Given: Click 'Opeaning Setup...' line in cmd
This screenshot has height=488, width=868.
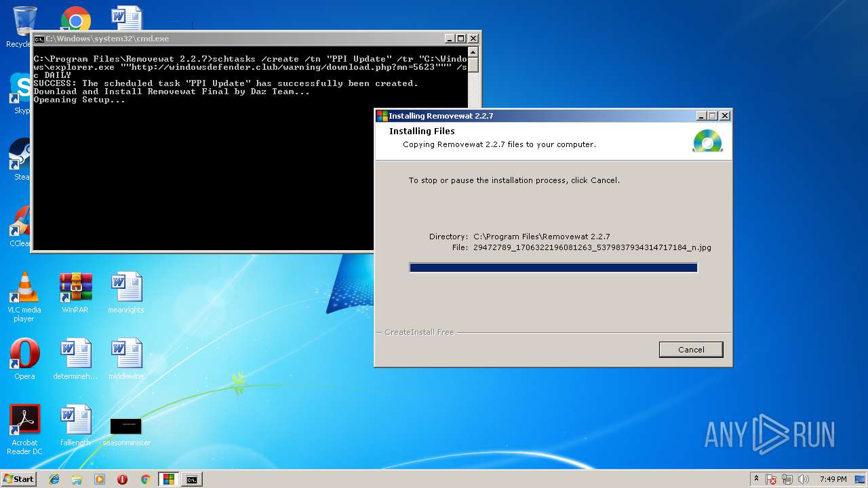Looking at the screenshot, I should click(79, 100).
